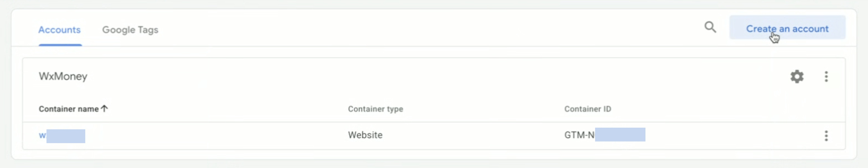
Task: Open WxMoney account more-options menu
Action: 826,77
